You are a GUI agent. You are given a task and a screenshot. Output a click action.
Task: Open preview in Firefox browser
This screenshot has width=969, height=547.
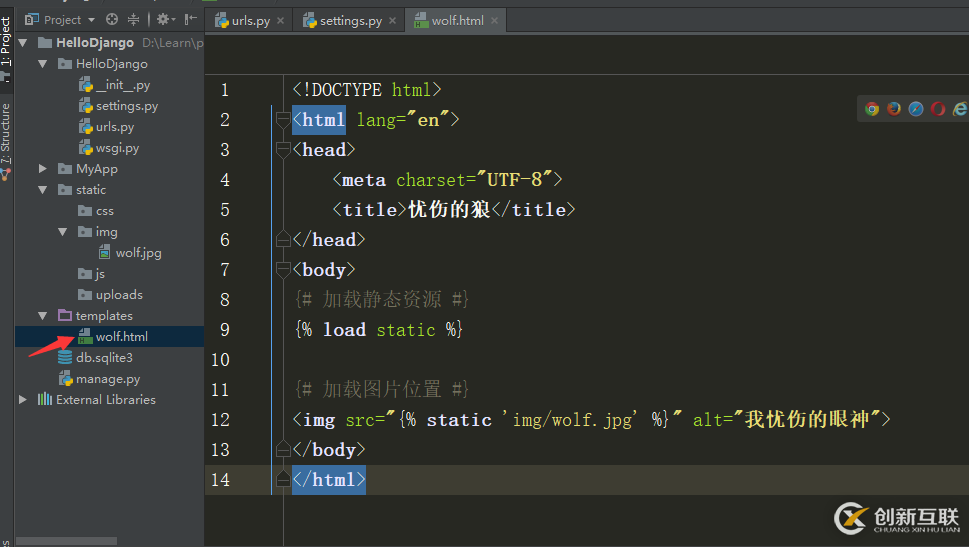894,109
